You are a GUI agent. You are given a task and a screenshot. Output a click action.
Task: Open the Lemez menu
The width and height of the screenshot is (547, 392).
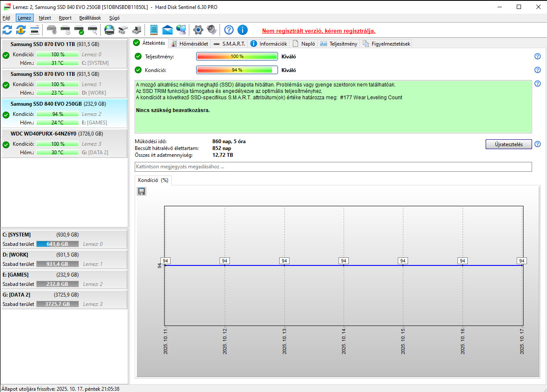(24, 18)
